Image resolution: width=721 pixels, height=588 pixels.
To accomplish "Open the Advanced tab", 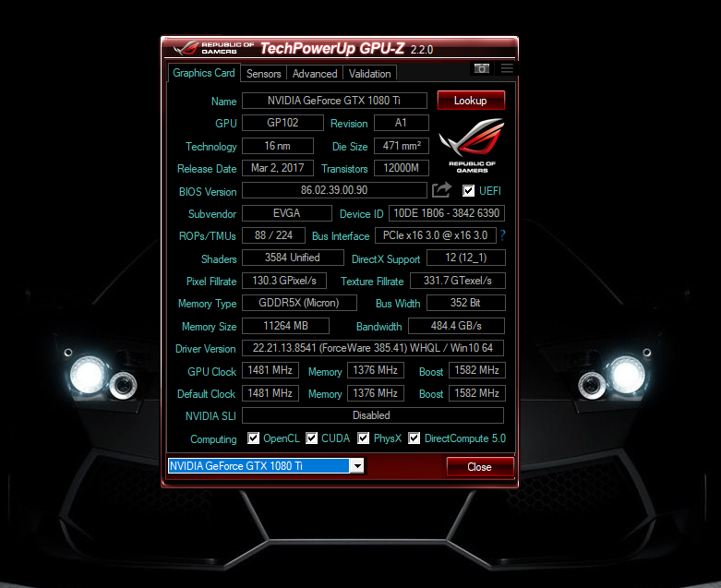I will point(315,74).
